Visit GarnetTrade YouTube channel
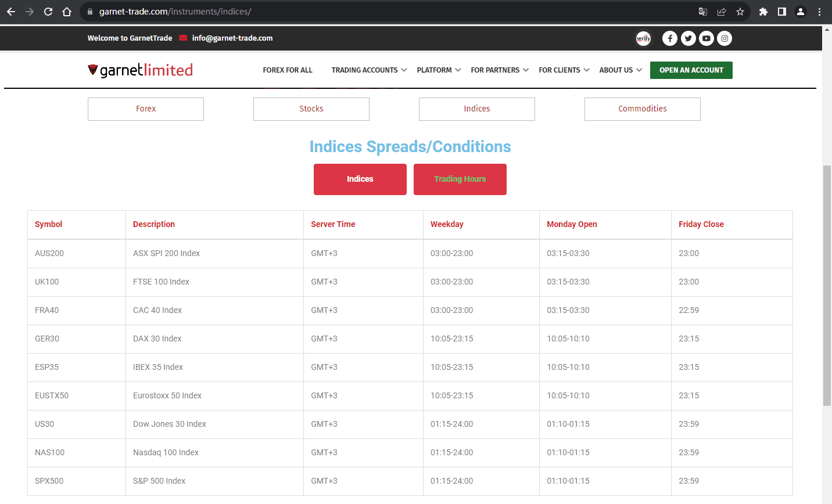 click(707, 38)
